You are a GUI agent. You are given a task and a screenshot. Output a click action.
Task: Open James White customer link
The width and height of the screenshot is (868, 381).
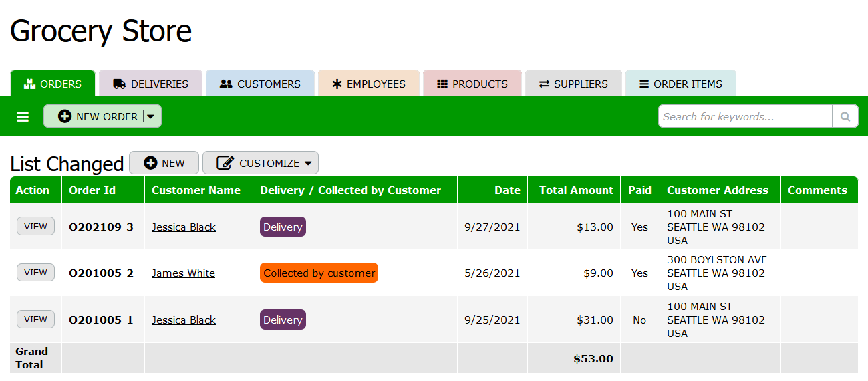point(183,273)
